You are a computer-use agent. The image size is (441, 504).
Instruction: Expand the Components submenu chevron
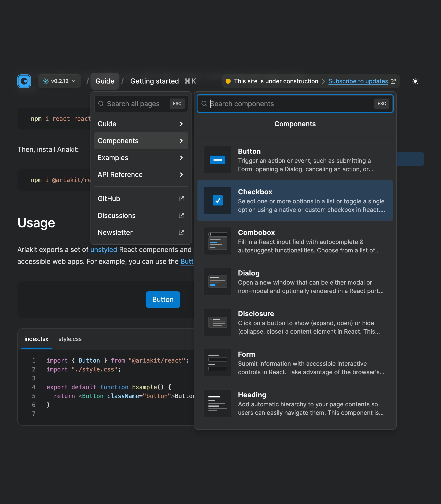(x=181, y=141)
